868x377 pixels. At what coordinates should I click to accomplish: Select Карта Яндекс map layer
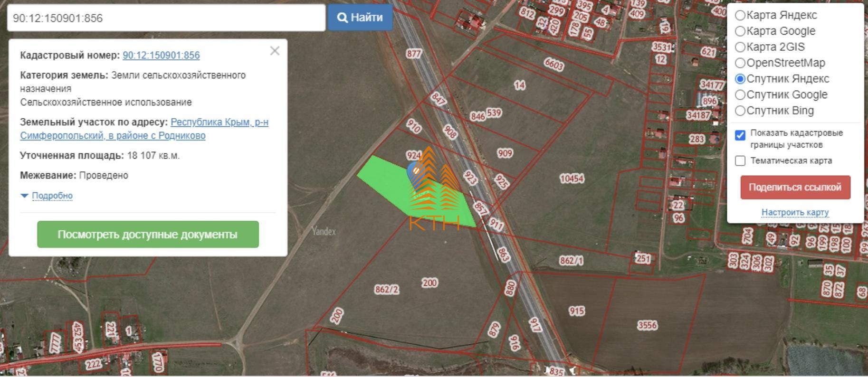(740, 15)
